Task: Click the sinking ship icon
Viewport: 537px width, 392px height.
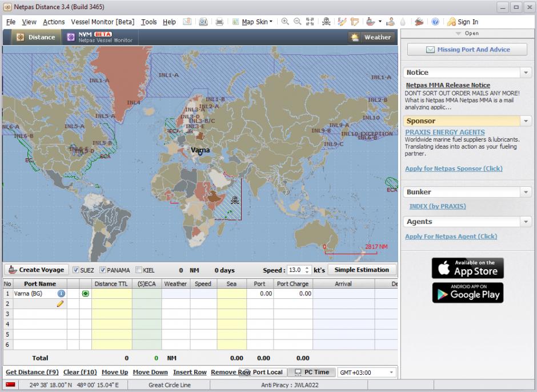Action: [419, 22]
